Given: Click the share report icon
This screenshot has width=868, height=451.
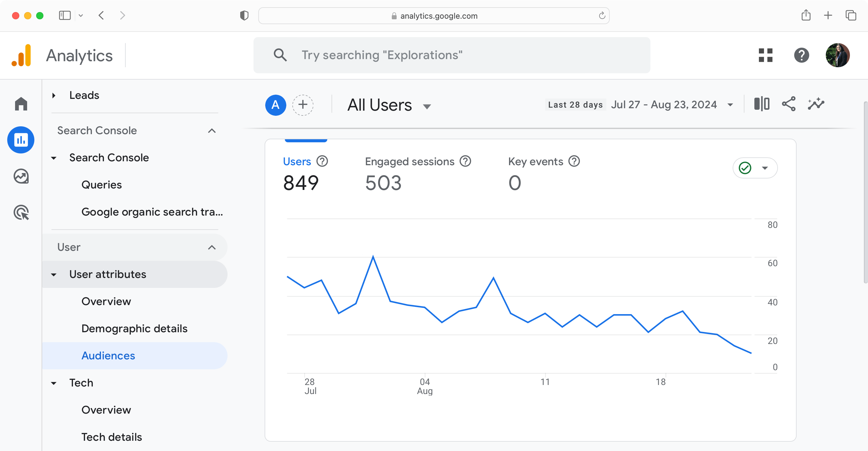Looking at the screenshot, I should 789,105.
